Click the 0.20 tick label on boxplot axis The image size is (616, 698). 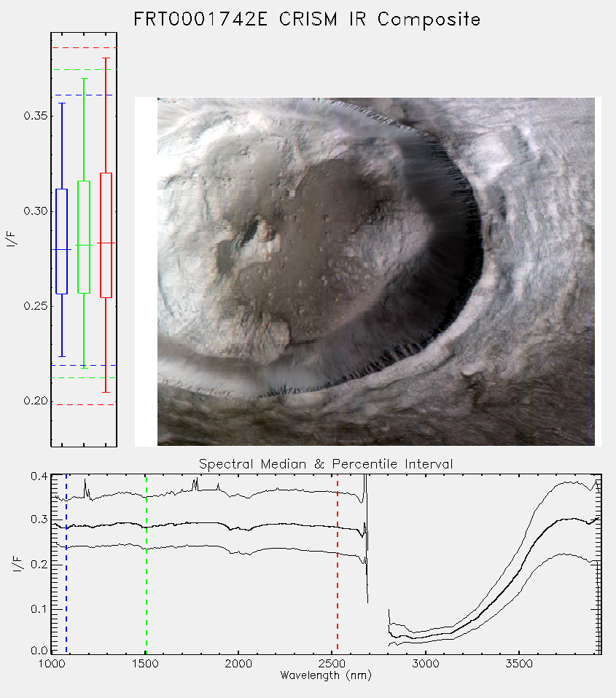[x=36, y=401]
